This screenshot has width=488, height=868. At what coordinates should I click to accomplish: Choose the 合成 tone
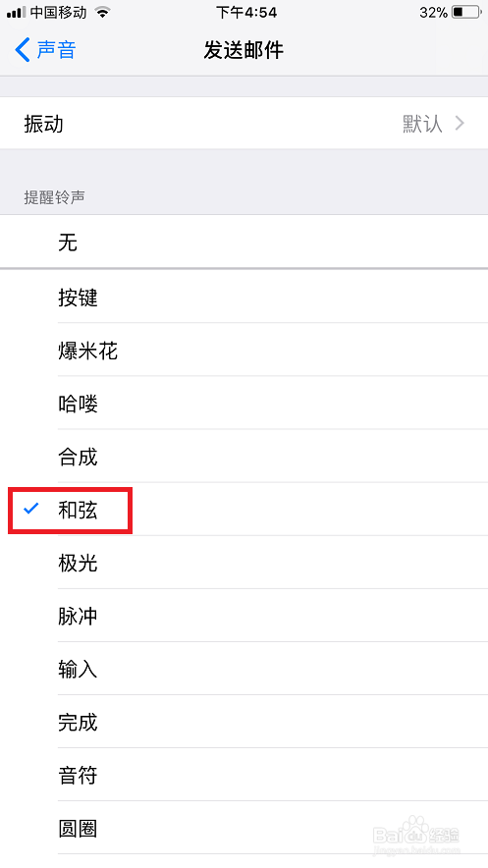[244, 457]
